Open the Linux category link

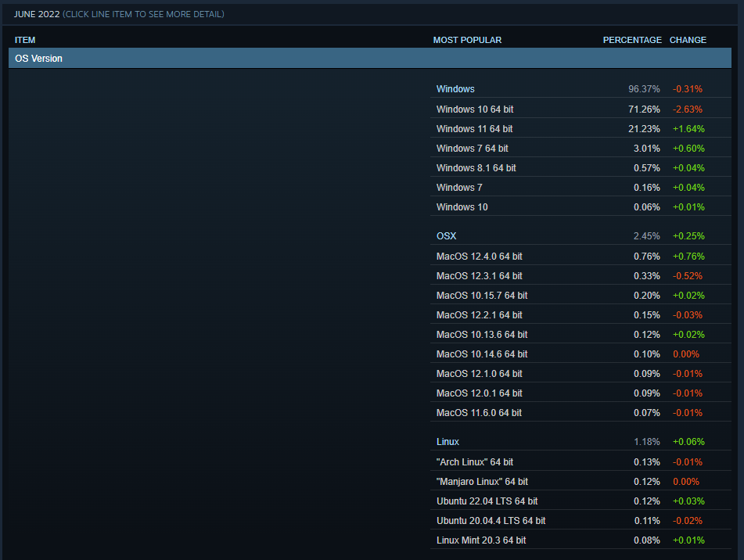pyautogui.click(x=447, y=442)
